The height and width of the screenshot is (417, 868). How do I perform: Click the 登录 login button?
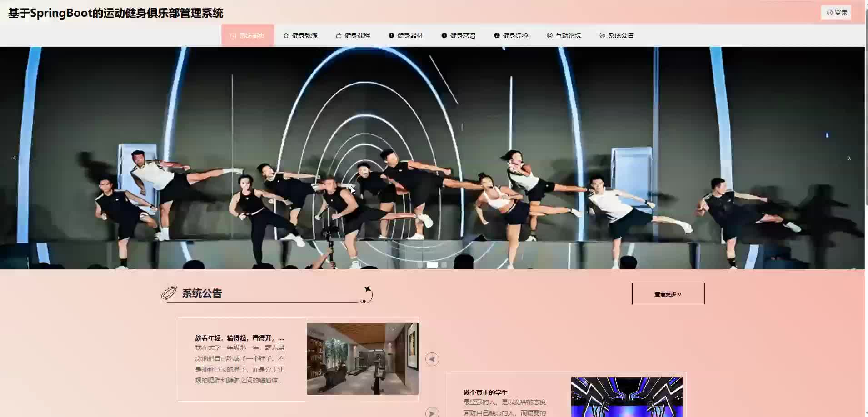pos(836,12)
